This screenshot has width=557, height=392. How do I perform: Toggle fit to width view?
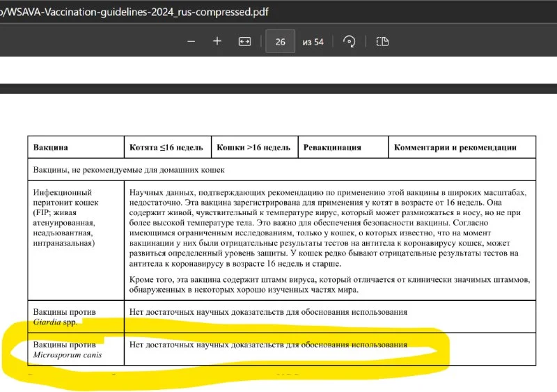(x=244, y=42)
